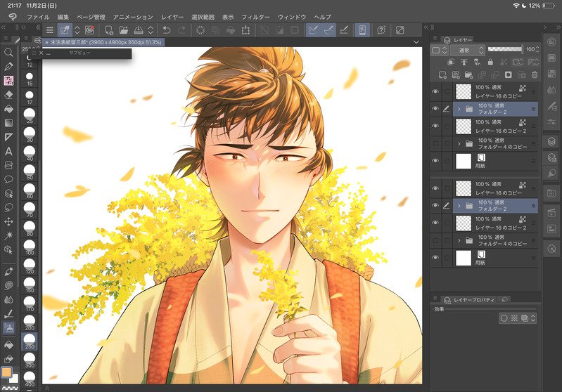The image size is (562, 392).
Task: Select the Gradient tool
Action: [x=8, y=123]
